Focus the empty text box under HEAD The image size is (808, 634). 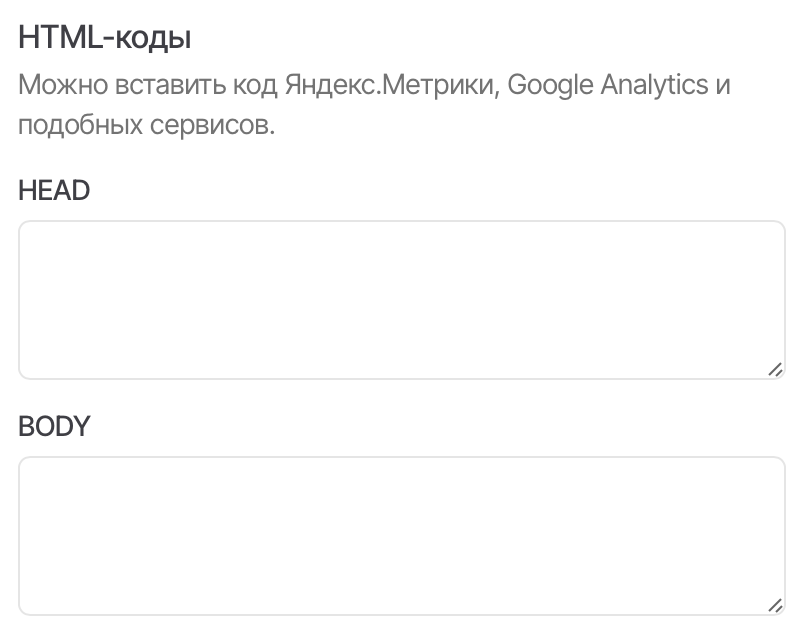401,300
